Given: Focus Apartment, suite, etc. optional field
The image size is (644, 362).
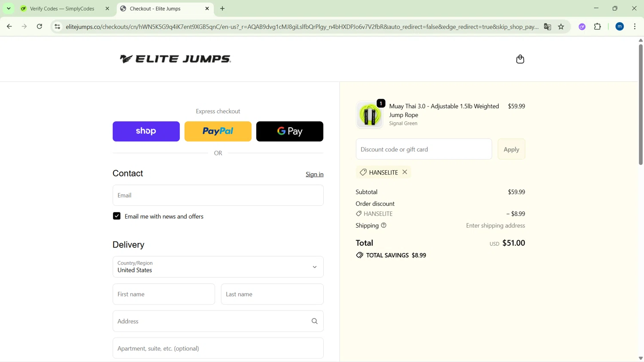Looking at the screenshot, I should (x=218, y=348).
